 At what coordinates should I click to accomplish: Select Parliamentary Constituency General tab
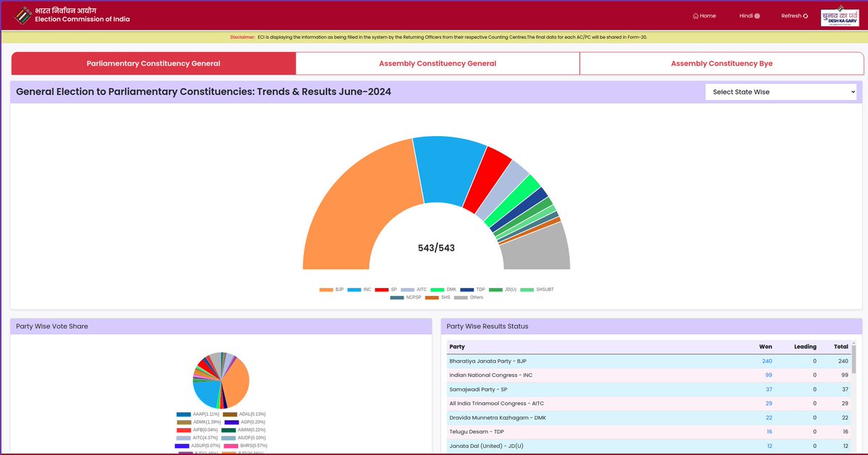[x=153, y=64]
